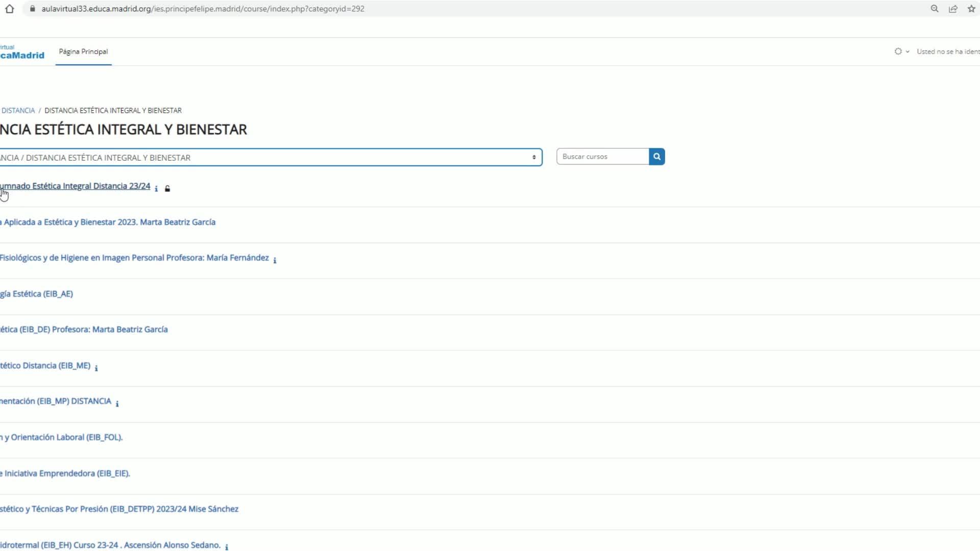
Task: Open Orientación Laboral (EIB_FOL) course link
Action: 64,437
